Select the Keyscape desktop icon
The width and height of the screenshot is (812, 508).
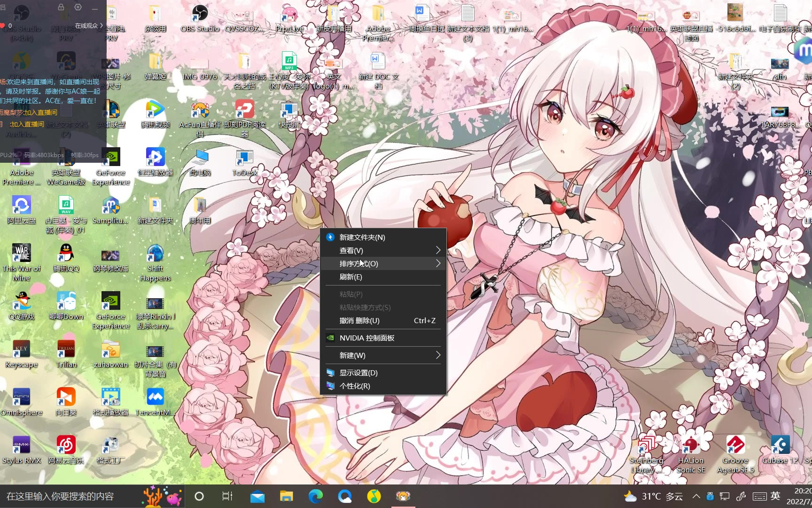pos(22,354)
